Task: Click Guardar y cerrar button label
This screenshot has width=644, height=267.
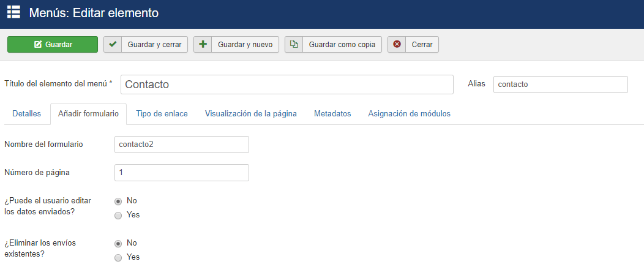Action: (154, 44)
